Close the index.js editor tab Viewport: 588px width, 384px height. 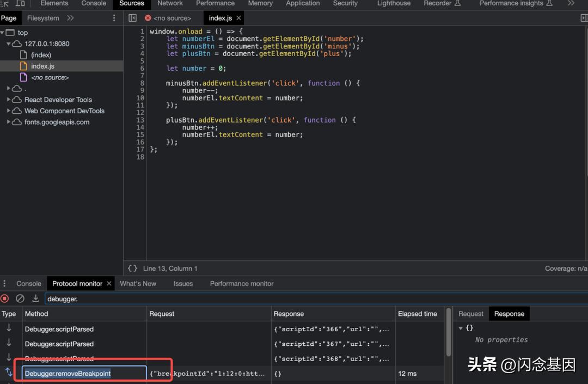(238, 18)
